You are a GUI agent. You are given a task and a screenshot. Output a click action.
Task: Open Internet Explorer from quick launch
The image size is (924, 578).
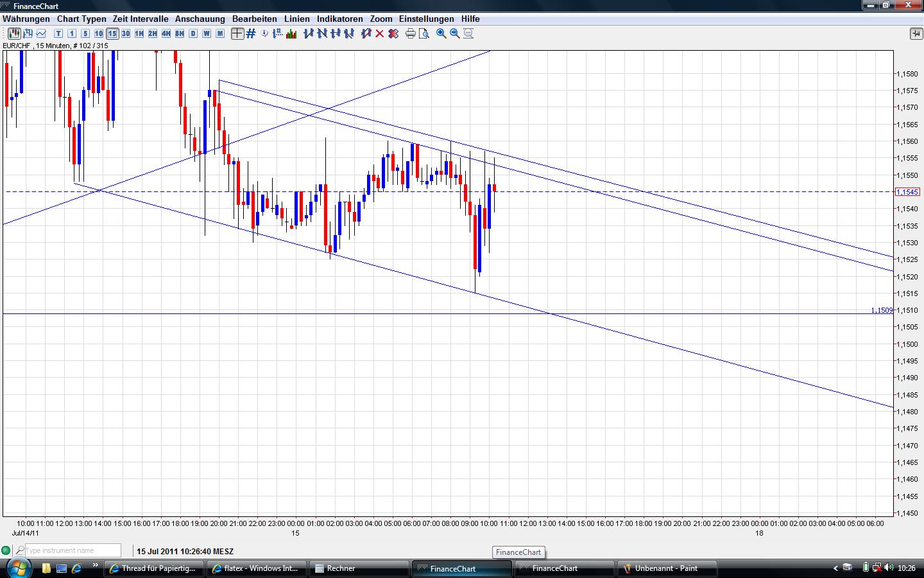click(76, 568)
